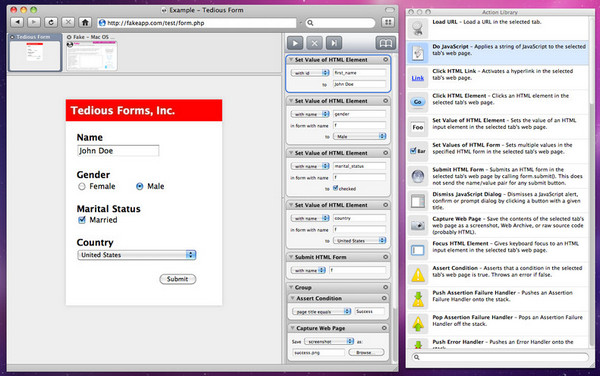Click the Browse button in Capture Web Page
This screenshot has height=376, width=600.
click(366, 352)
